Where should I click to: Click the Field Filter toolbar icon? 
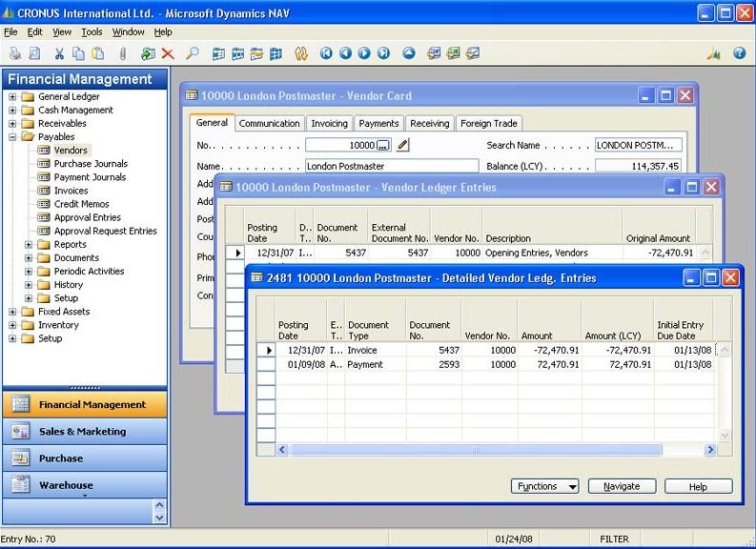point(218,53)
